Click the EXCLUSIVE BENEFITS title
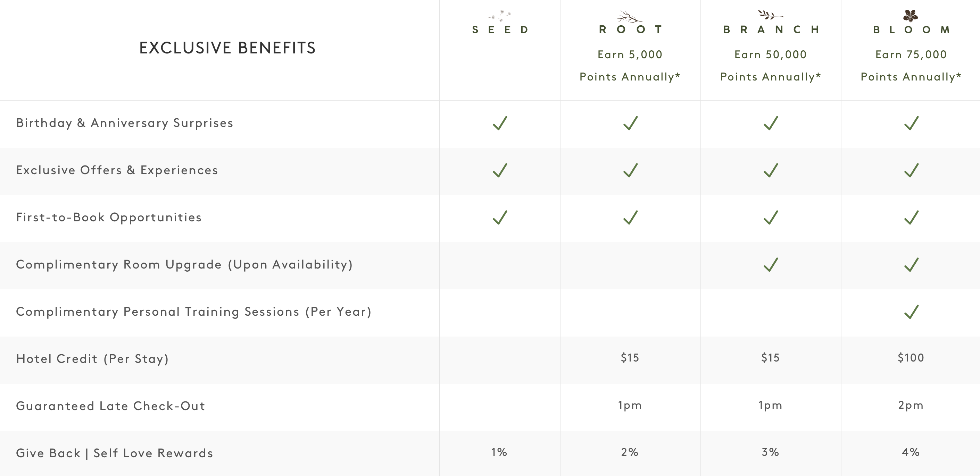 227,48
